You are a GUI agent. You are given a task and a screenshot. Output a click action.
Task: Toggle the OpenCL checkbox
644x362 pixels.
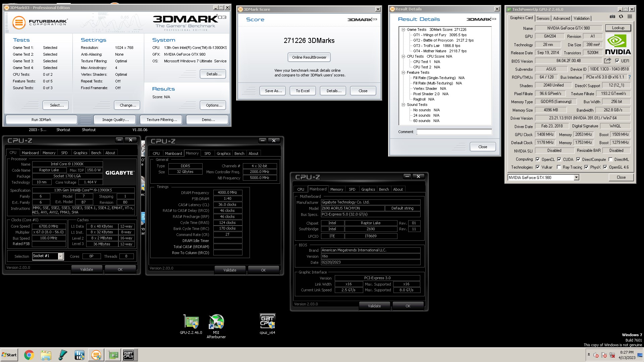click(x=538, y=159)
